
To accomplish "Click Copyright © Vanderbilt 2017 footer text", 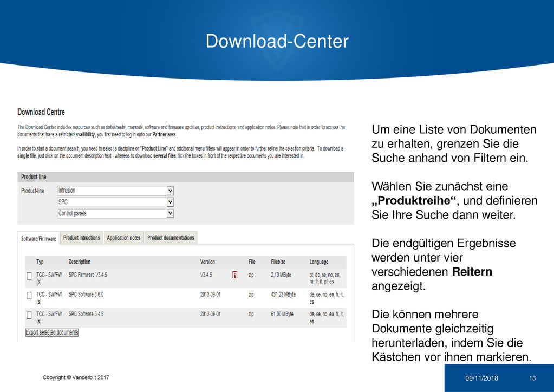I will pyautogui.click(x=76, y=377).
